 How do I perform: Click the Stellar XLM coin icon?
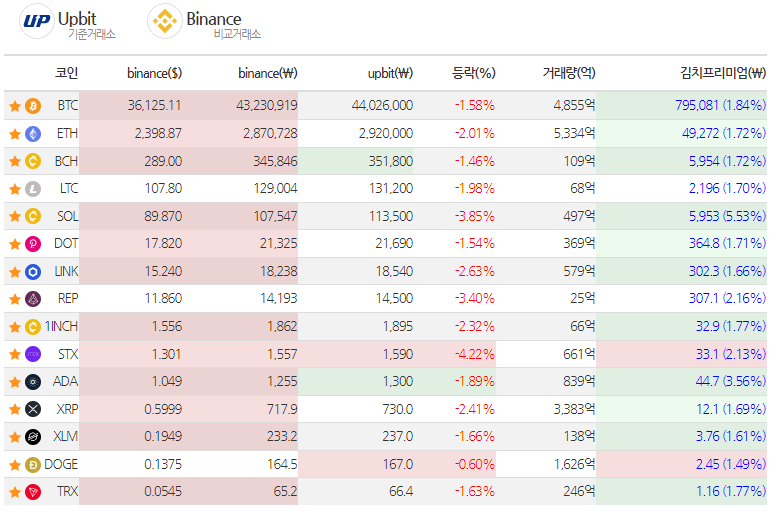pyautogui.click(x=33, y=437)
